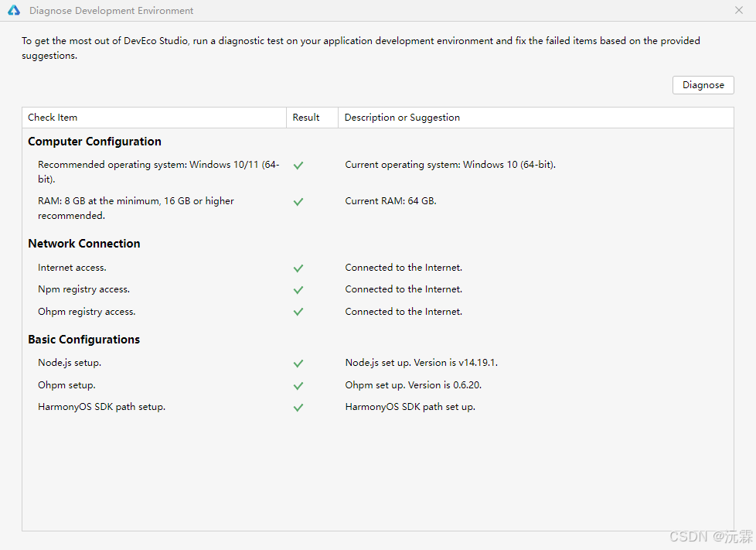Click 'Ohpm set up. Version is 0.6.20.' text

(x=414, y=385)
